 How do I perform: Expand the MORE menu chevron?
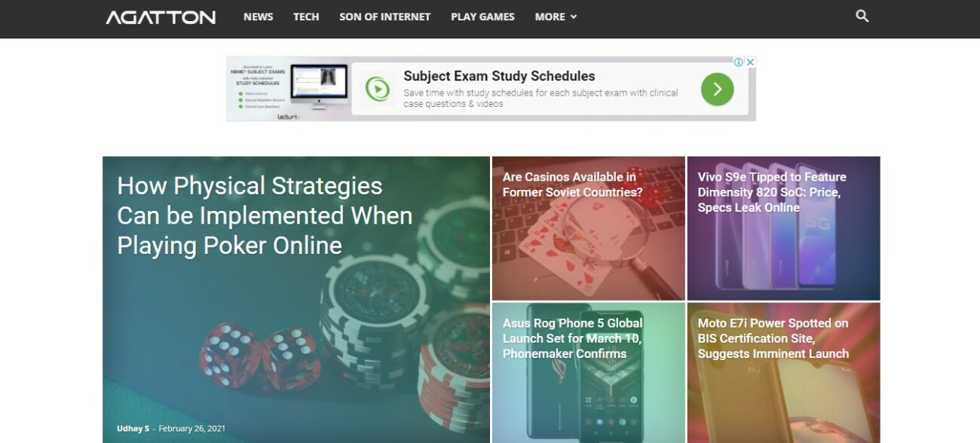[574, 17]
